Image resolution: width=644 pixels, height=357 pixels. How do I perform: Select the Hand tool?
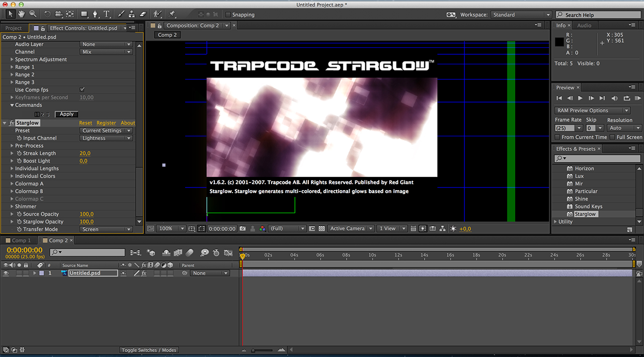click(x=22, y=14)
